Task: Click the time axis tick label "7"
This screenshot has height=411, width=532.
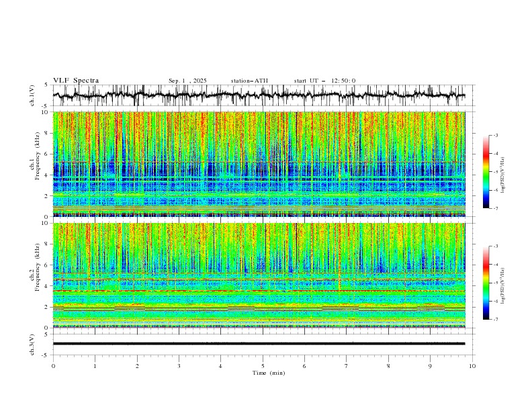Action: pos(347,366)
